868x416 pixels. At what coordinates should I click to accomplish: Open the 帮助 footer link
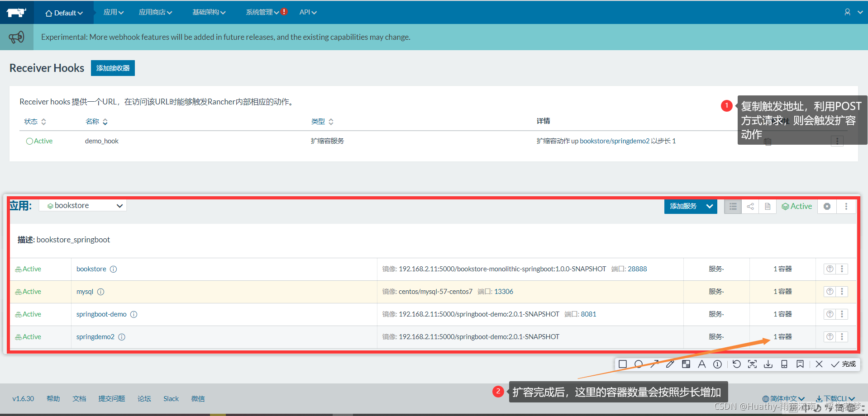tap(53, 399)
